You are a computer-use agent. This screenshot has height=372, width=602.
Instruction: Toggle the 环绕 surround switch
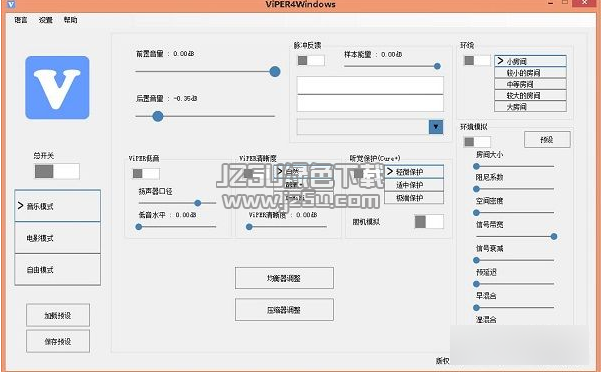[x=477, y=60]
